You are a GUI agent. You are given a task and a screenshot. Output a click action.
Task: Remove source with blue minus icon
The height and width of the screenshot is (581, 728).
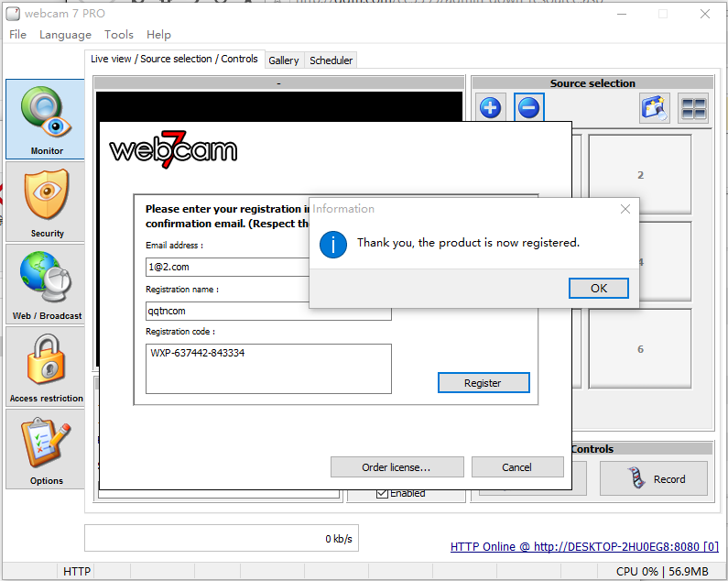point(528,108)
